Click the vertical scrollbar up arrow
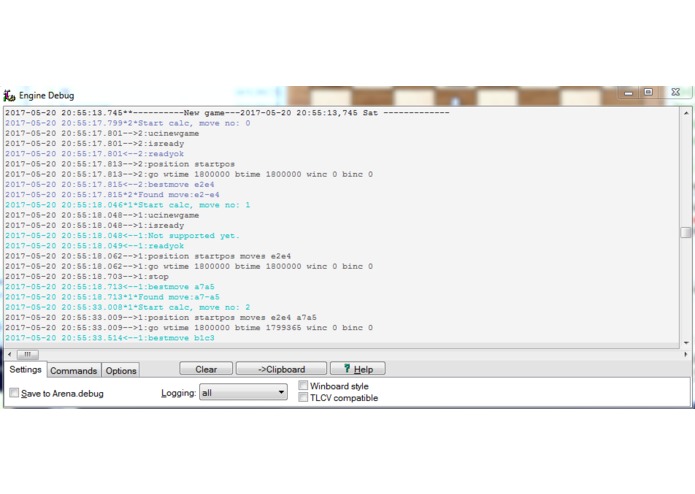Viewport: 695px width, 494px height. pyautogui.click(x=686, y=113)
